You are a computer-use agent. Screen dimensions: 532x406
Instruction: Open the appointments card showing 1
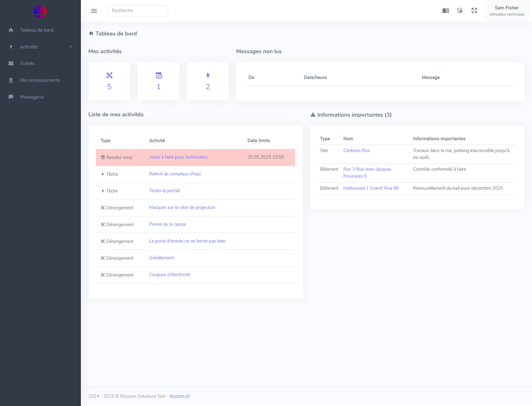tap(158, 81)
